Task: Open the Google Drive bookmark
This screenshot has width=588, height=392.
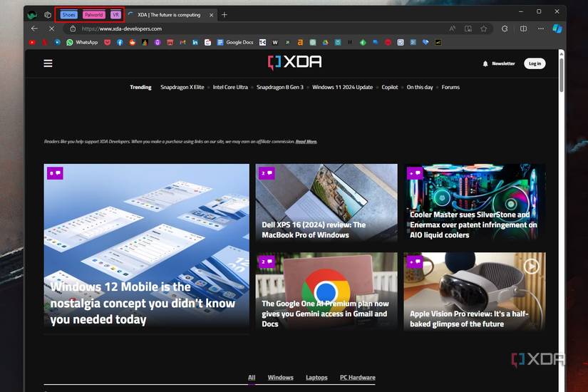Action: click(x=325, y=42)
